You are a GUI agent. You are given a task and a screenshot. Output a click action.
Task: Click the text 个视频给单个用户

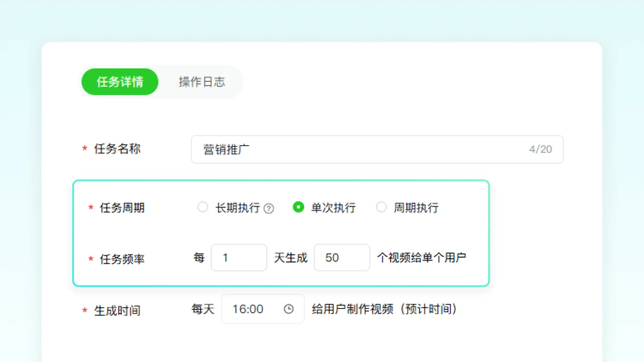tap(422, 258)
